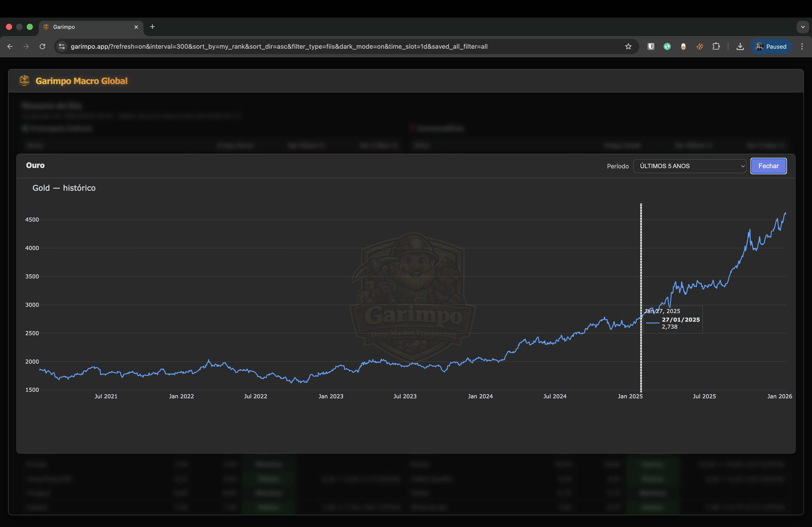The image size is (812, 527).
Task: Reload the Garimpo page
Action: coord(42,46)
